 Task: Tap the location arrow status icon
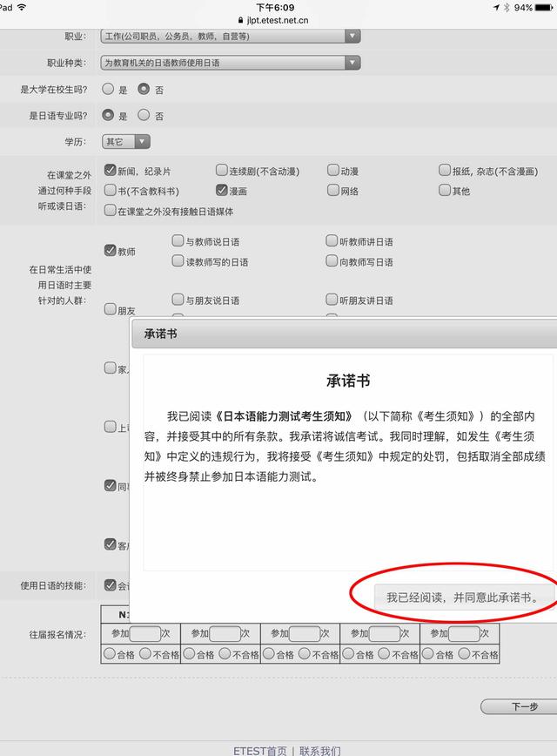495,7
